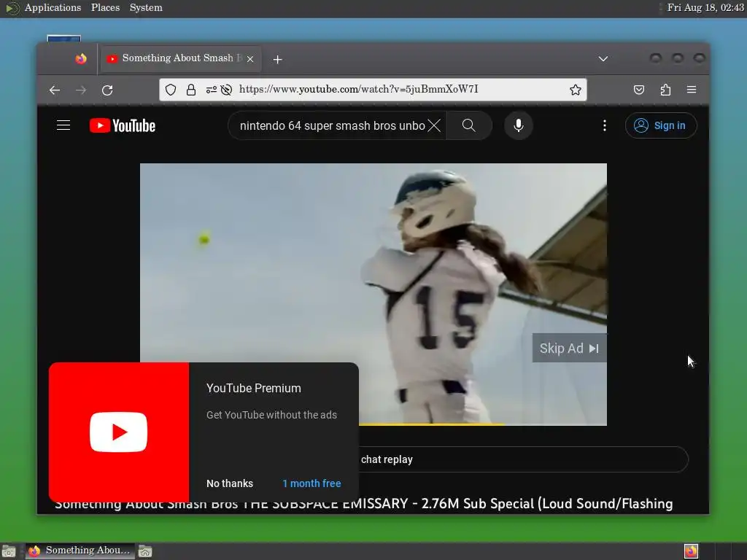Decline Premium with No thanks
This screenshot has height=560, width=747.
[x=230, y=483]
